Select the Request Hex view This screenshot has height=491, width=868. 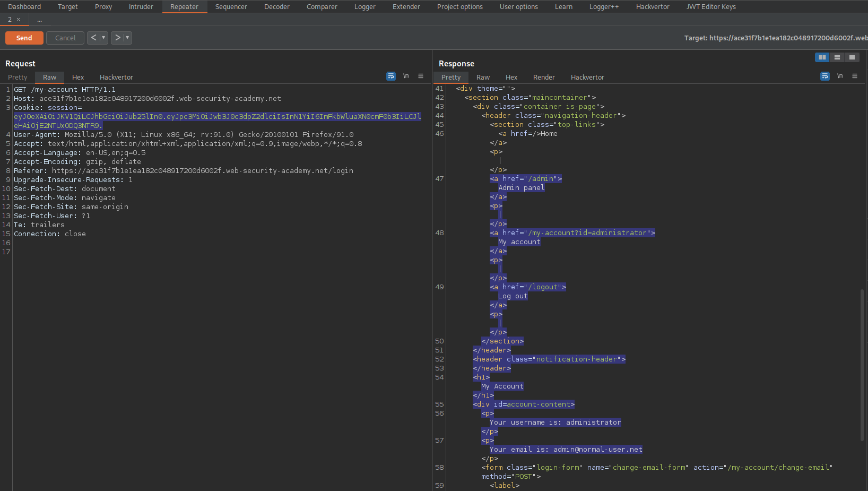(78, 77)
